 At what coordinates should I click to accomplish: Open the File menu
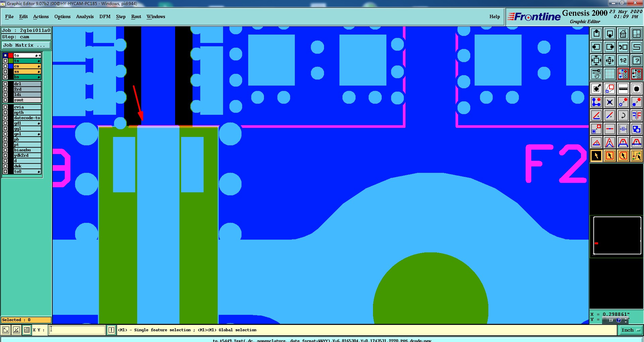[9, 16]
